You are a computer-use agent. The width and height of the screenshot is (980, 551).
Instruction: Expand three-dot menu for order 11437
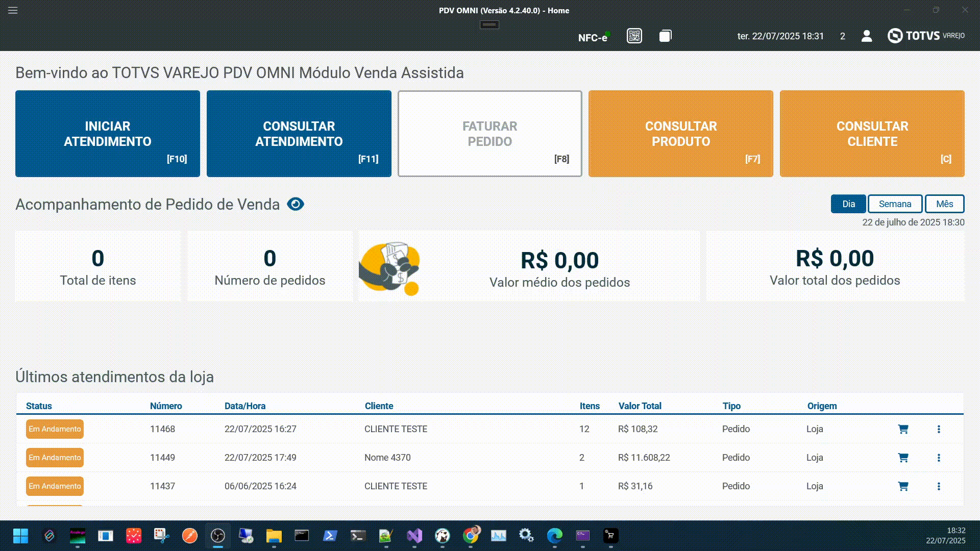point(938,486)
